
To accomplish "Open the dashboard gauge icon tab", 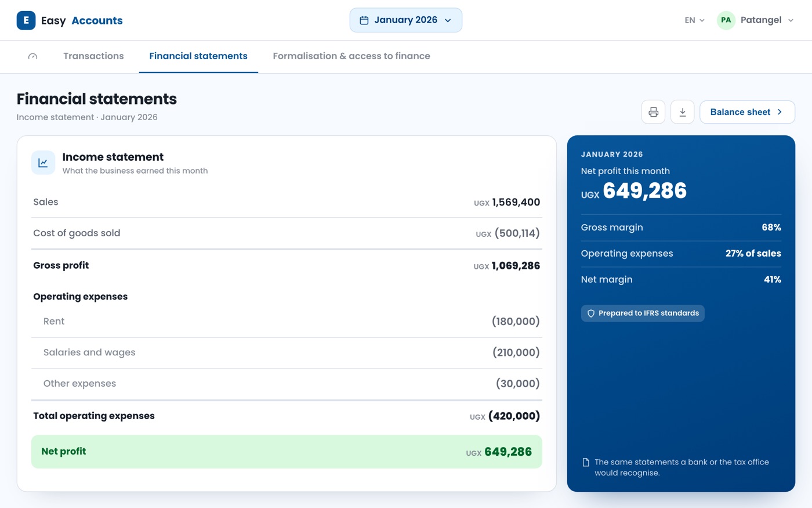I will (x=32, y=56).
